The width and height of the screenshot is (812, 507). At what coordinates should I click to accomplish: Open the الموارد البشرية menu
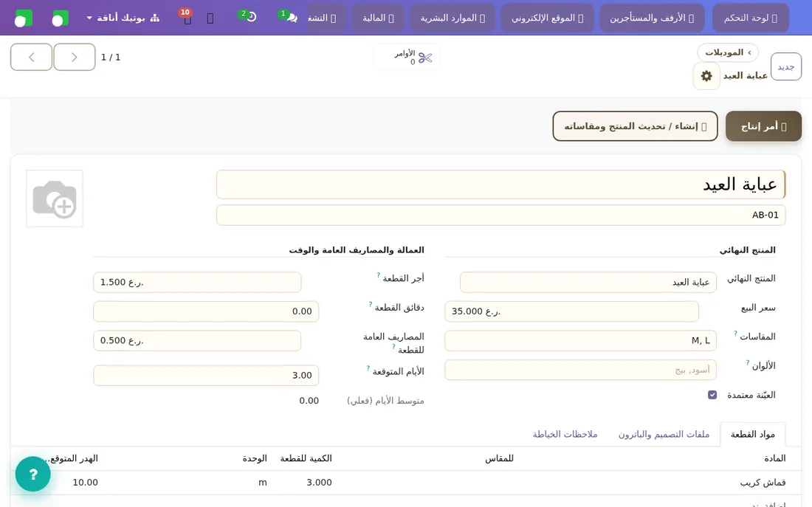(x=453, y=18)
